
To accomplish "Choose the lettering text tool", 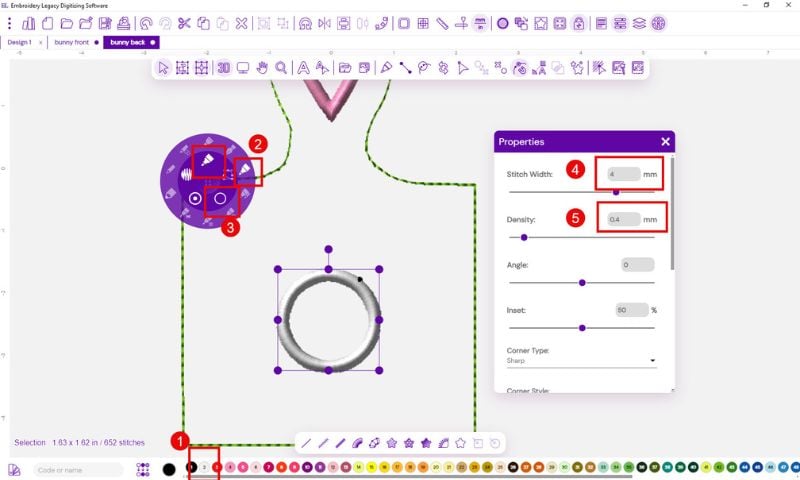I will (302, 68).
